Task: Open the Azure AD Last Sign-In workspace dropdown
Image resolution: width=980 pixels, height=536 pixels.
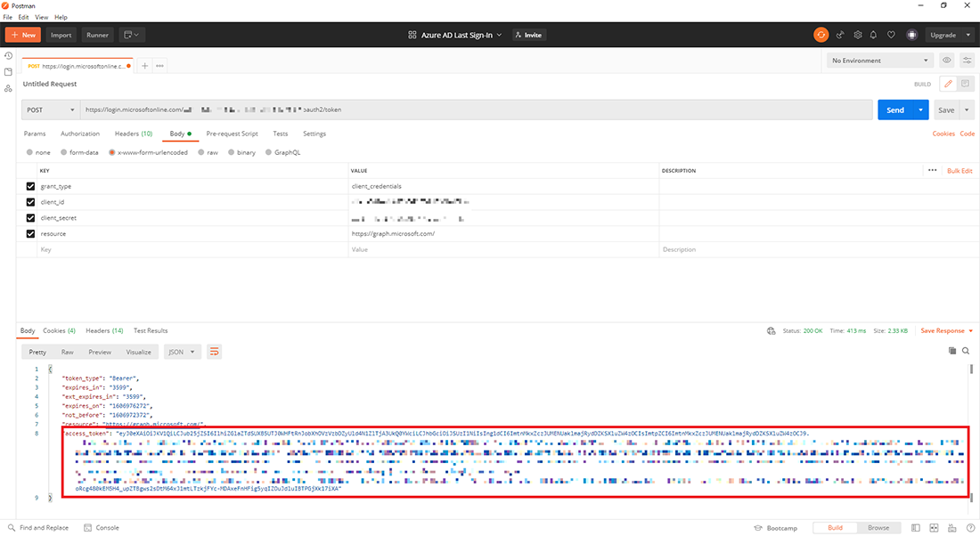Action: tap(454, 35)
